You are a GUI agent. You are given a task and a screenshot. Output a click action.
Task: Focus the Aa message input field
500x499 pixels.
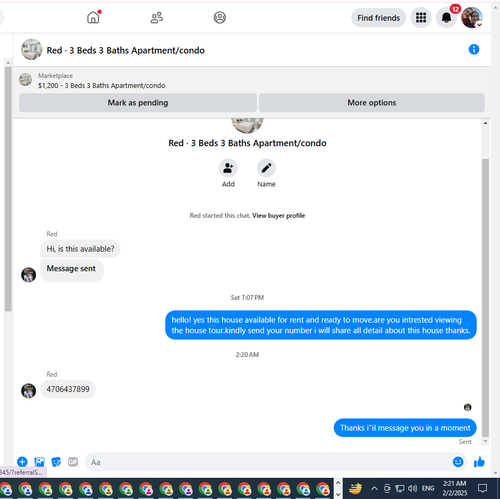(x=267, y=462)
